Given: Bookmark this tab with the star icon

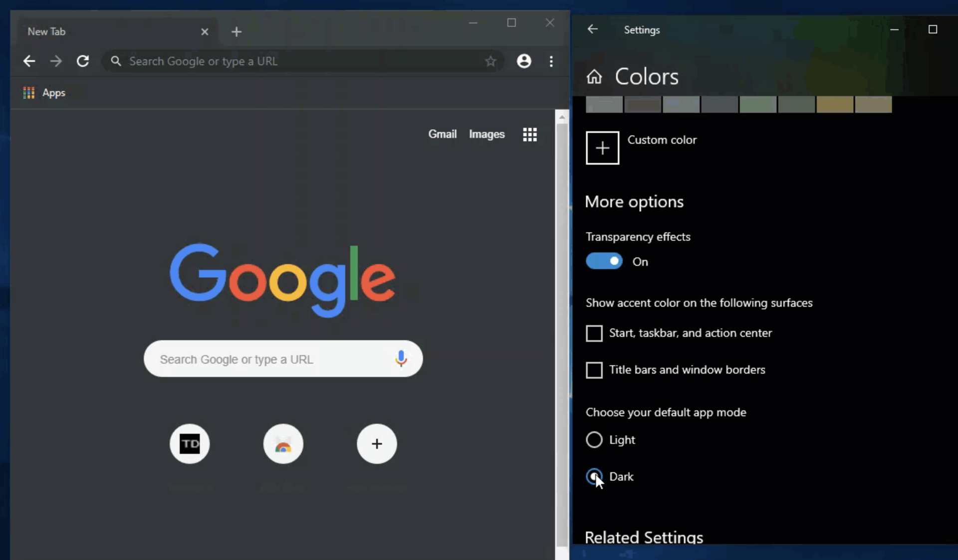Looking at the screenshot, I should click(x=490, y=61).
